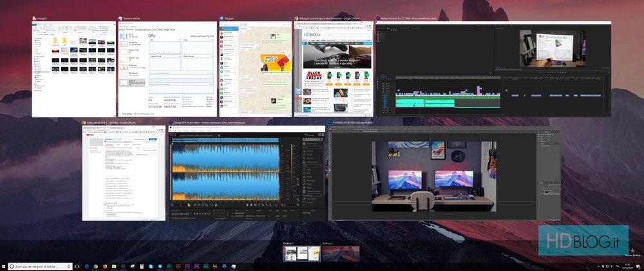This screenshot has height=271, width=644.
Task: Open Skype from the taskbar
Action: tap(151, 266)
